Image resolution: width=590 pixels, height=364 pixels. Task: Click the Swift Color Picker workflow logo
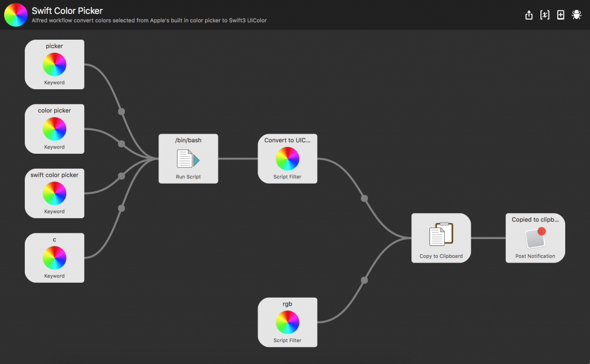pos(16,15)
